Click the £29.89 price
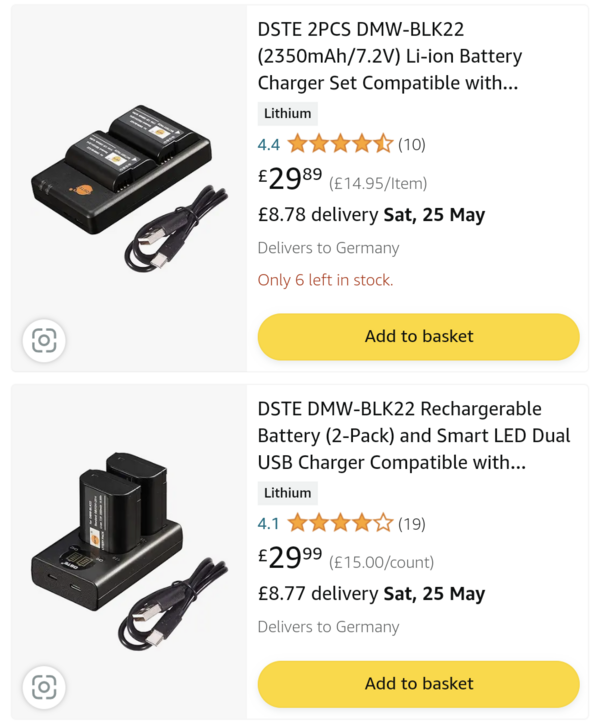The width and height of the screenshot is (600, 724). pos(291,179)
